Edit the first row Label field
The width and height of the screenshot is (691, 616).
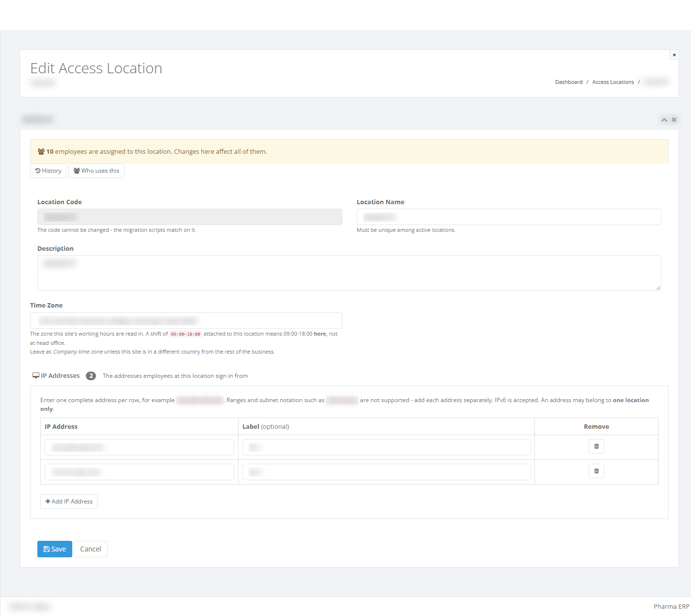point(386,447)
